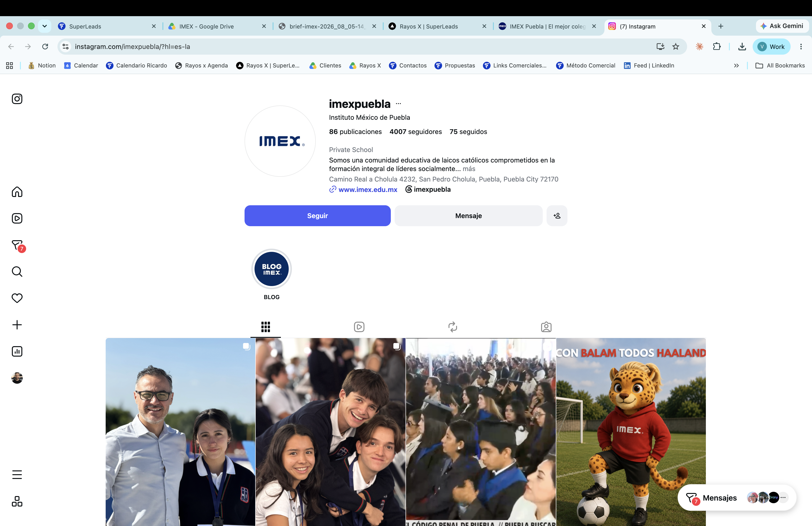The image size is (812, 526).
Task: Open your profile avatar in sidebar
Action: tap(17, 378)
